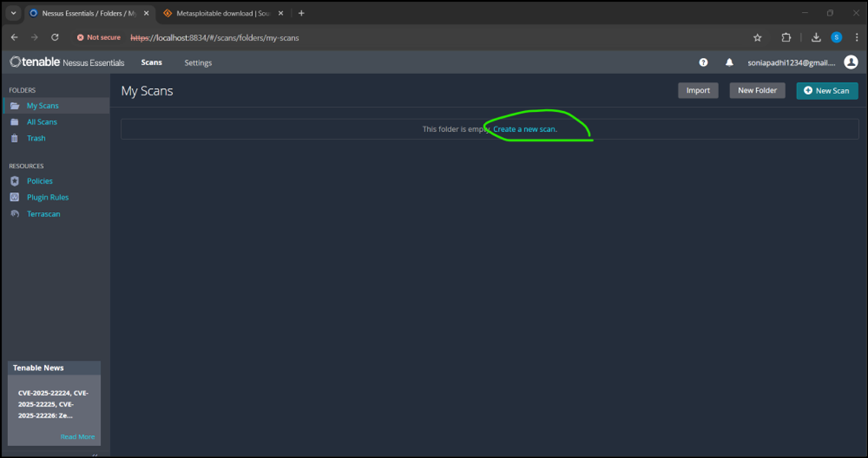Open the browser downloads icon
The height and width of the screenshot is (458, 868).
816,38
